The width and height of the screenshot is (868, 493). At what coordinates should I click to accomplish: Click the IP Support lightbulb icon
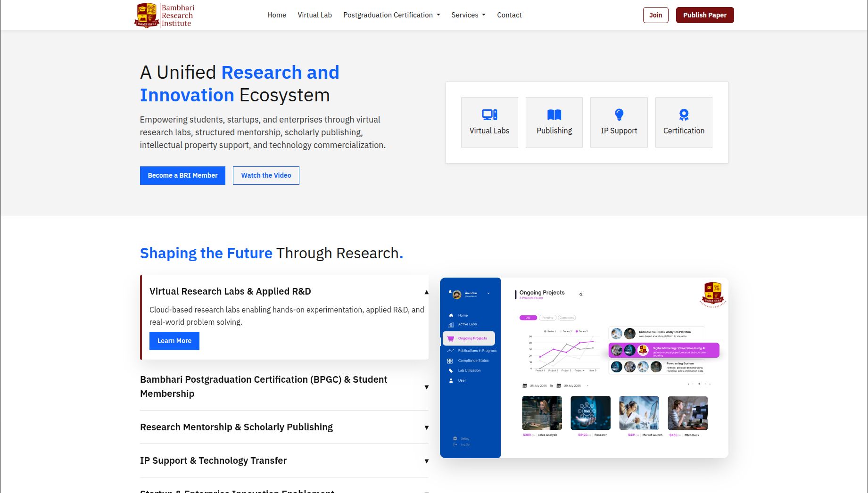[619, 115]
